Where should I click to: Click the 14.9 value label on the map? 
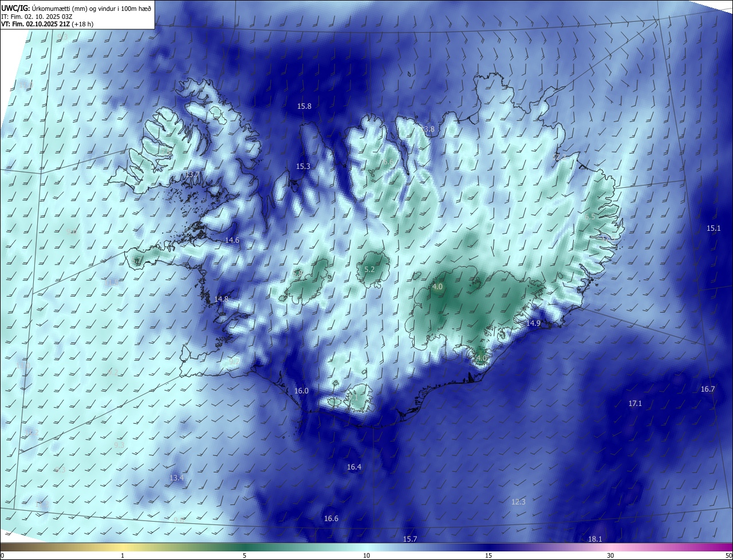tap(533, 324)
